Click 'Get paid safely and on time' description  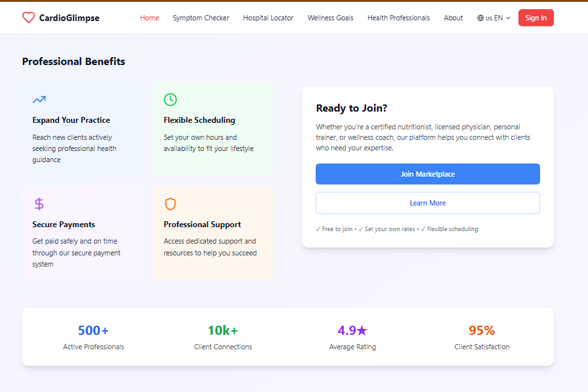coord(76,252)
